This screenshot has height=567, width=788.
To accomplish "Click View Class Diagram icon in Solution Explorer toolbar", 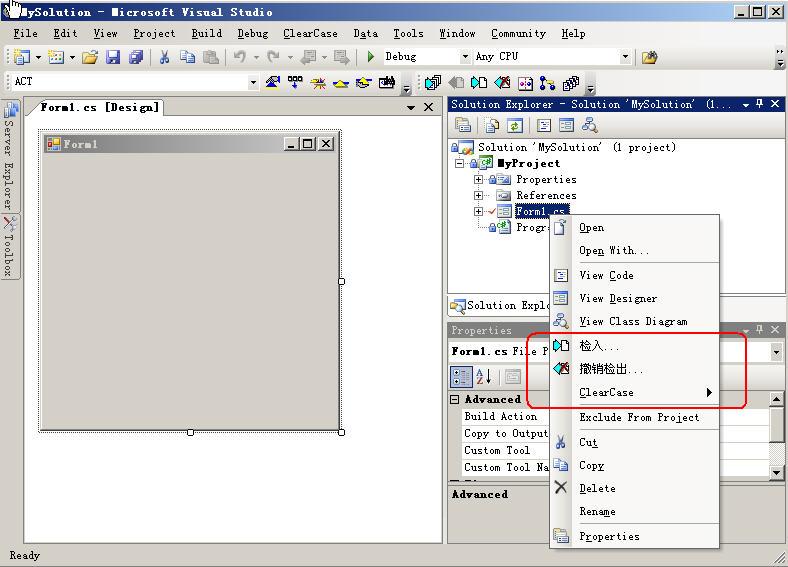I will click(589, 125).
